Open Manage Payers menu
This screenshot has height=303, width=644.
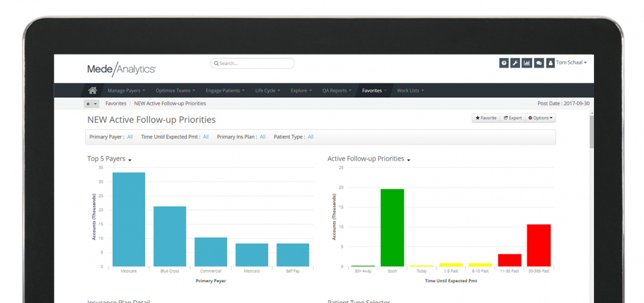pos(126,91)
